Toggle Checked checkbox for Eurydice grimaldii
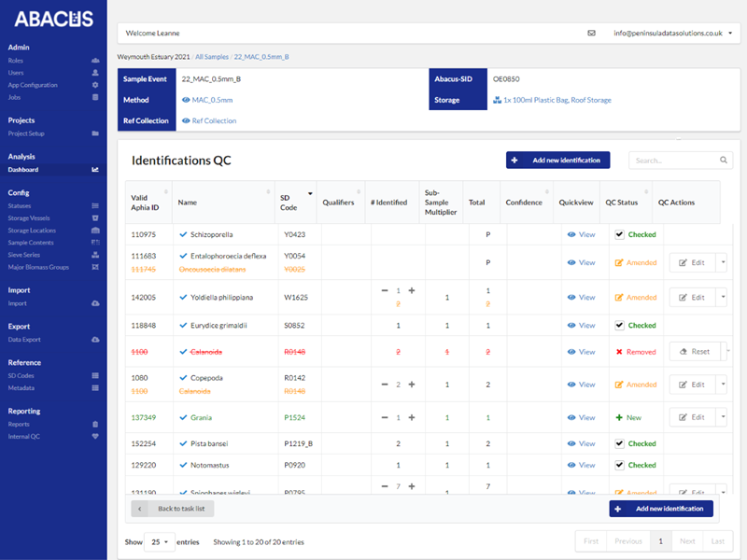Image resolution: width=747 pixels, height=560 pixels. point(619,326)
